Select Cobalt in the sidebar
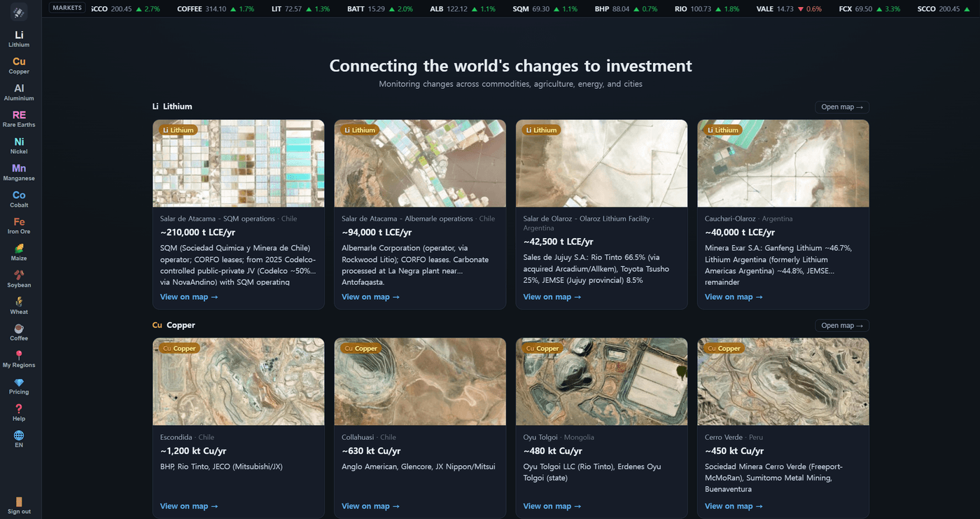The image size is (980, 519). click(19, 199)
